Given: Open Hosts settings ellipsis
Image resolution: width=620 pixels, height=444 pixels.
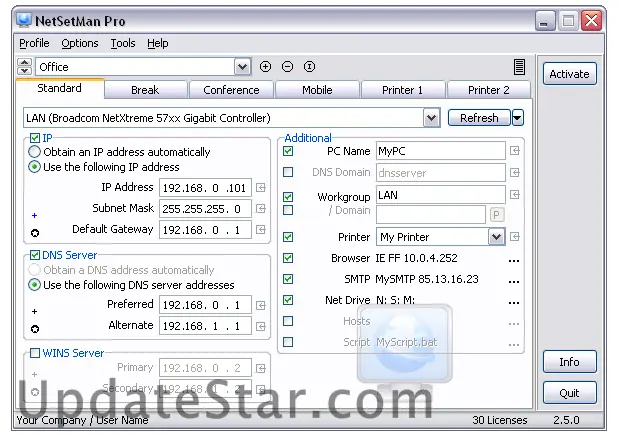Looking at the screenshot, I should pos(514,324).
